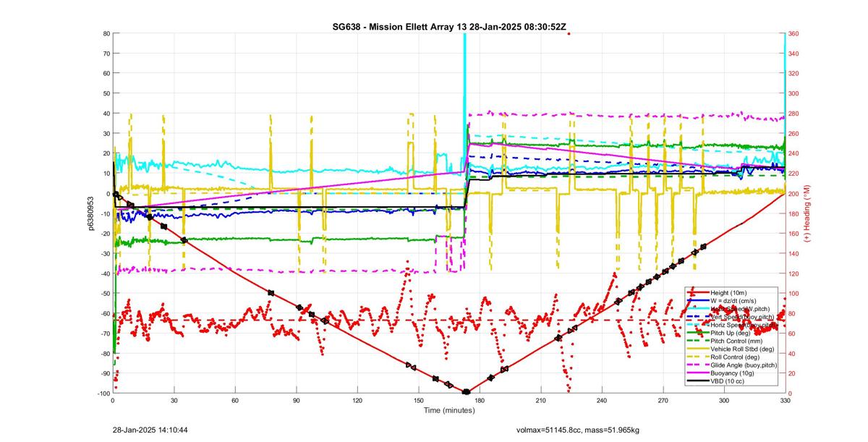Select the Pitch Control (mm) legend entry
Viewport: 868px width, 442px height.
coord(736,341)
